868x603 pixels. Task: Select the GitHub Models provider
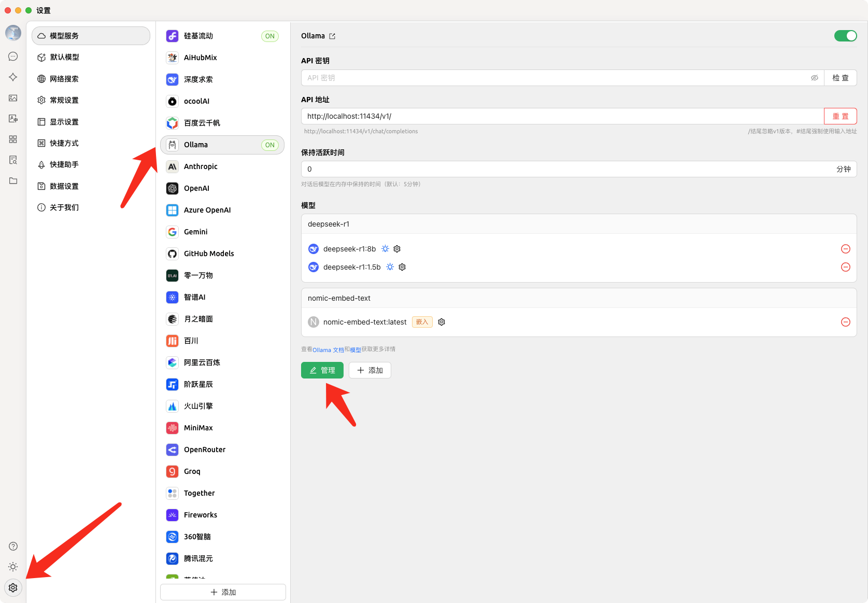(222, 254)
